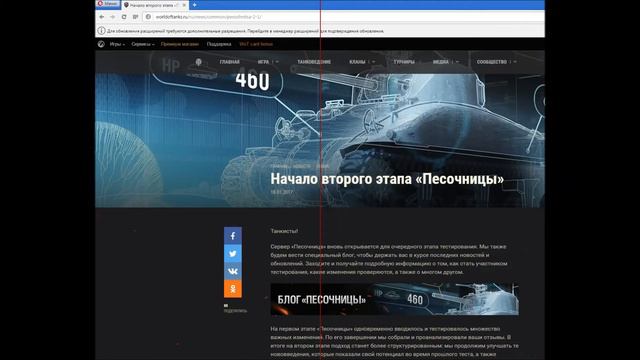Click the «Поделились» share counter
This screenshot has width=640, height=360.
click(235, 309)
